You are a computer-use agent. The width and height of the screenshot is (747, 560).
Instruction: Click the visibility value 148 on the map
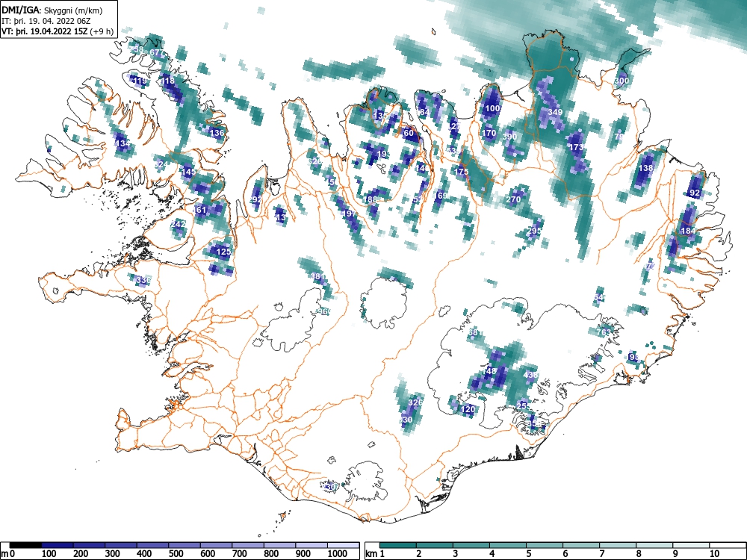tap(489, 371)
